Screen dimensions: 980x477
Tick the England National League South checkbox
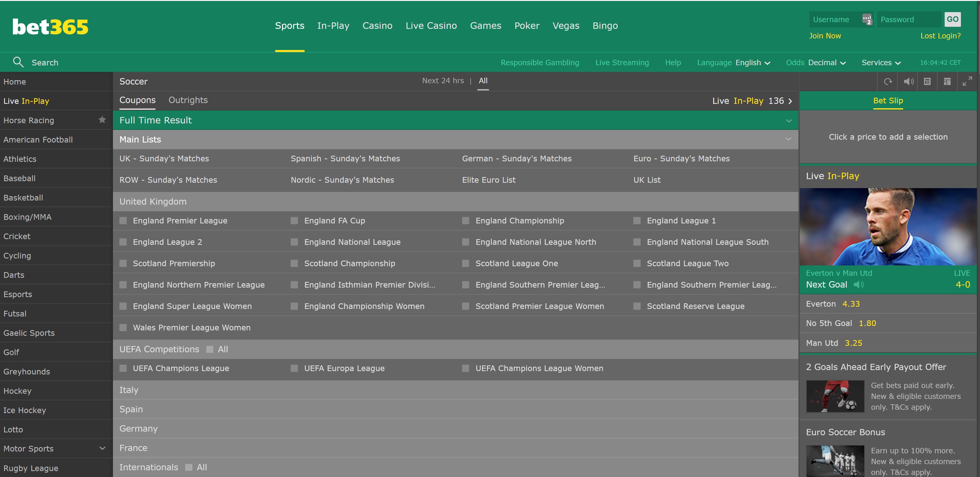point(637,242)
